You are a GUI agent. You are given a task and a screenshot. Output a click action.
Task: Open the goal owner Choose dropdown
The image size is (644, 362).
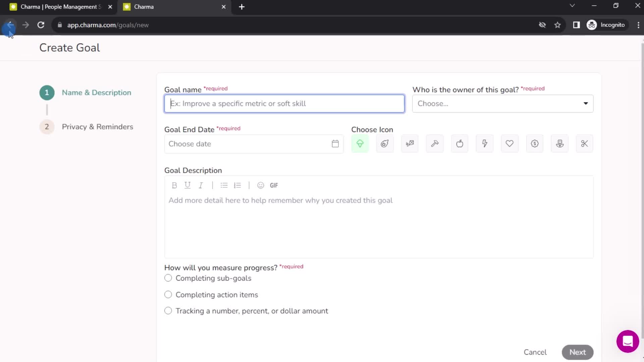pos(502,104)
